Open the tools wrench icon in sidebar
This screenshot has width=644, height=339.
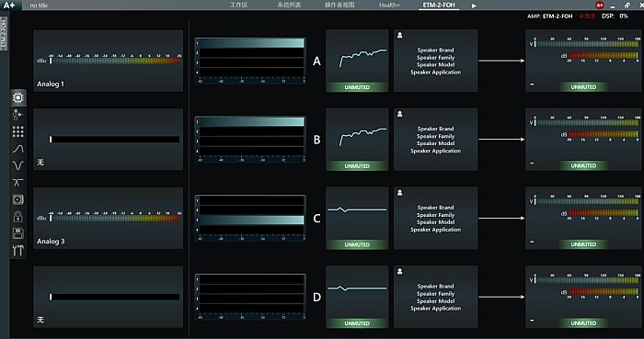18,251
